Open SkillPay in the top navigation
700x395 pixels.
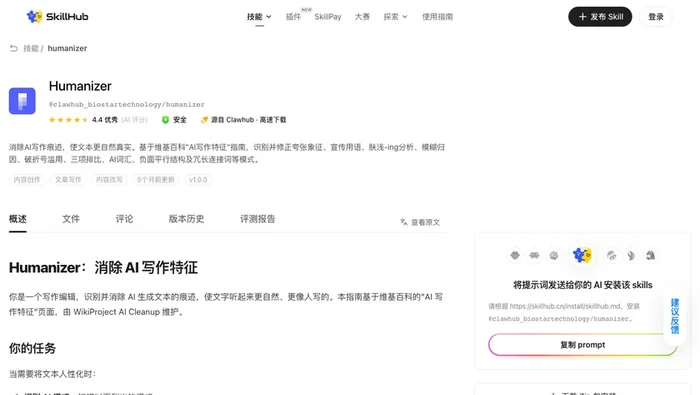point(328,17)
